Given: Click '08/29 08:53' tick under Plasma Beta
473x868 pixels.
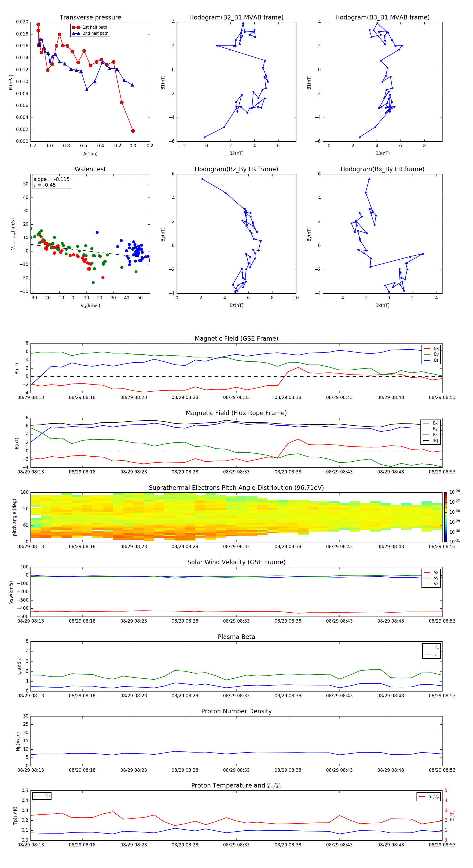Looking at the screenshot, I should pyautogui.click(x=442, y=695).
